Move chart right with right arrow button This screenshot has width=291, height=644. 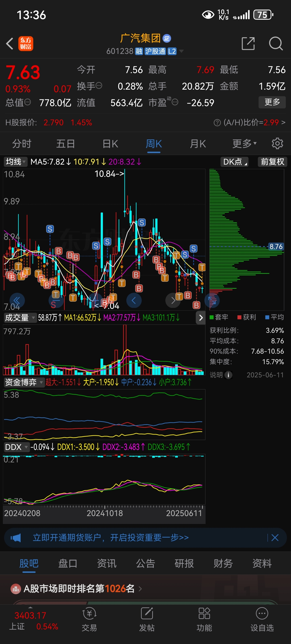click(x=173, y=300)
